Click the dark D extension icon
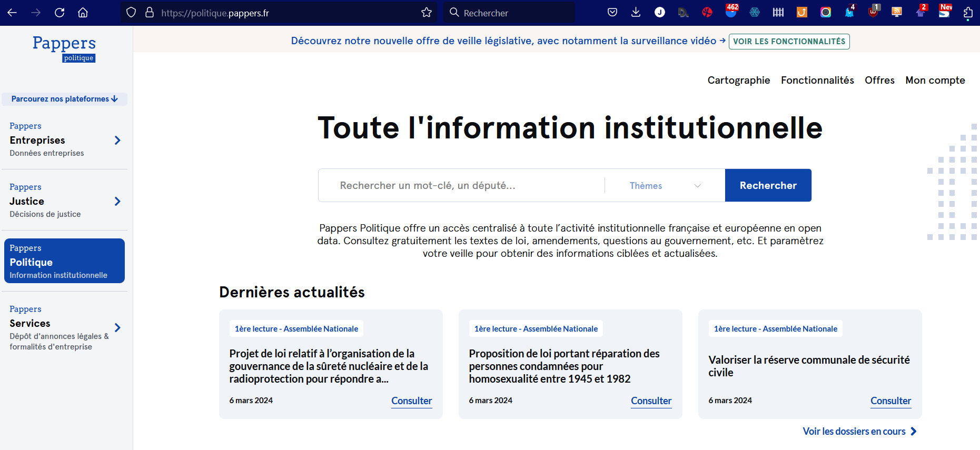This screenshot has height=450, width=980. 684,13
